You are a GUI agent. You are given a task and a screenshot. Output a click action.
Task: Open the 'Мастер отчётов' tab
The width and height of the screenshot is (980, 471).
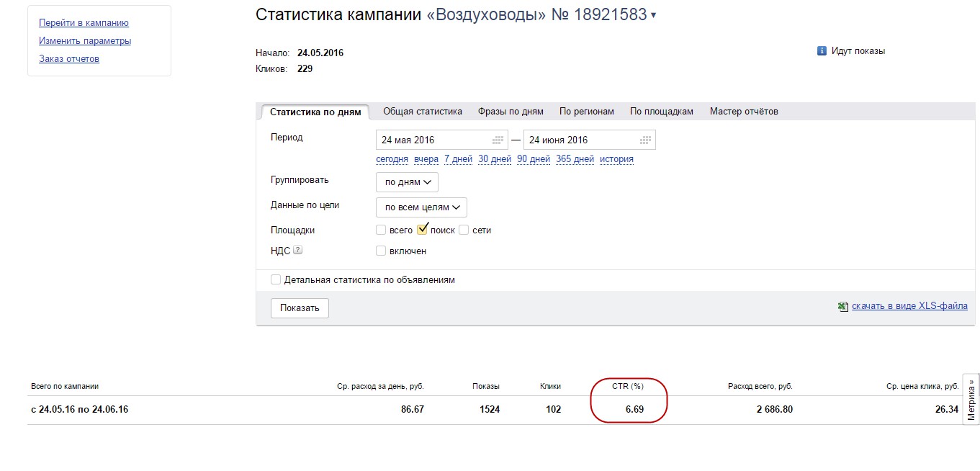click(x=744, y=112)
